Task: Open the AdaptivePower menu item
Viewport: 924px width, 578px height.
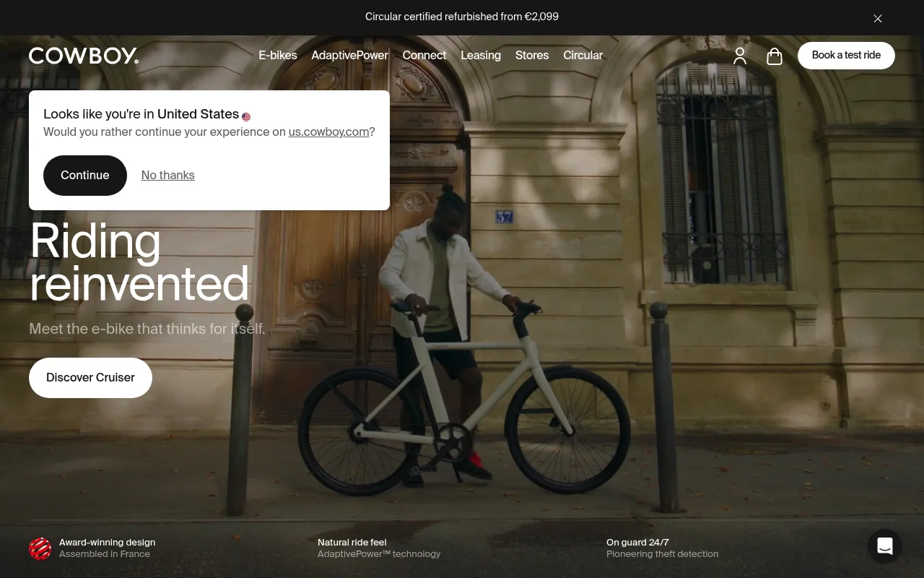Action: (350, 56)
